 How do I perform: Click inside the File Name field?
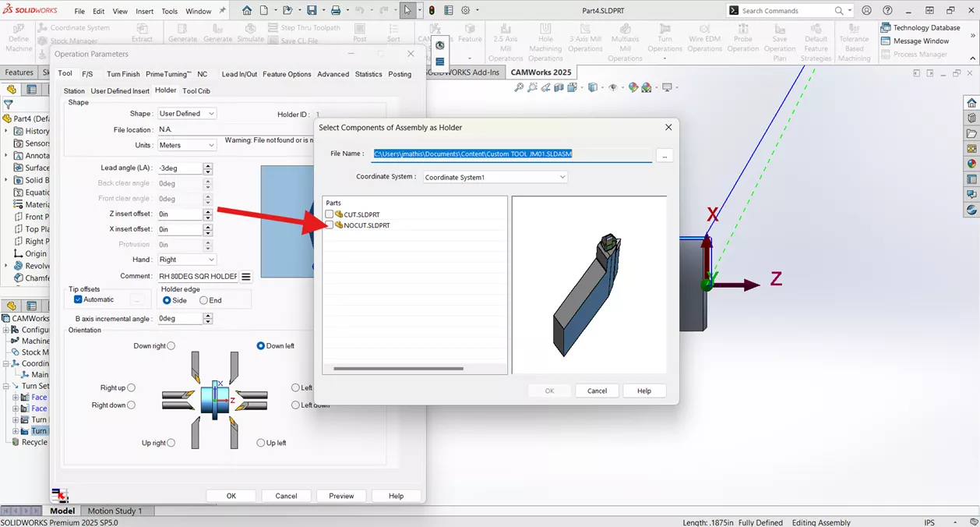[x=506, y=154]
